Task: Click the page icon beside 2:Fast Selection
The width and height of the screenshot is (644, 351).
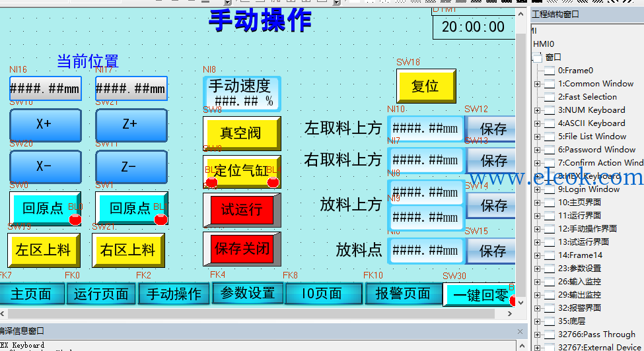Action: click(x=549, y=97)
